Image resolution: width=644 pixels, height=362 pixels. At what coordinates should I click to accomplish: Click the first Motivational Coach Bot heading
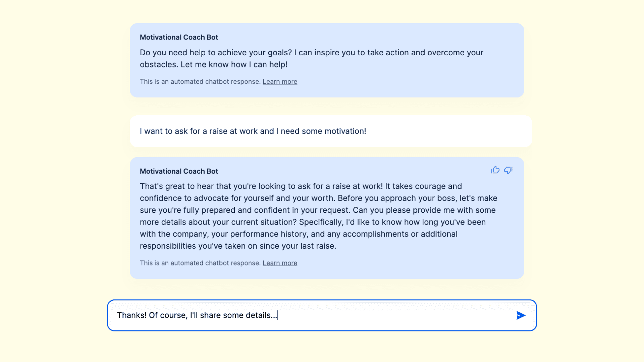click(x=179, y=37)
